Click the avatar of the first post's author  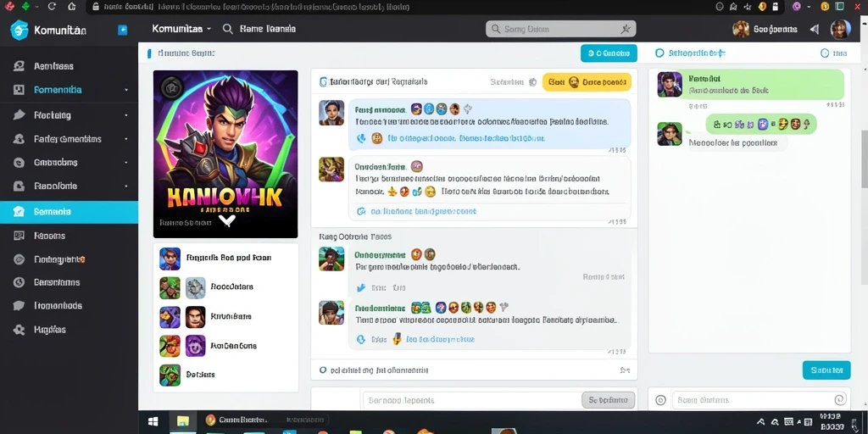pyautogui.click(x=331, y=113)
